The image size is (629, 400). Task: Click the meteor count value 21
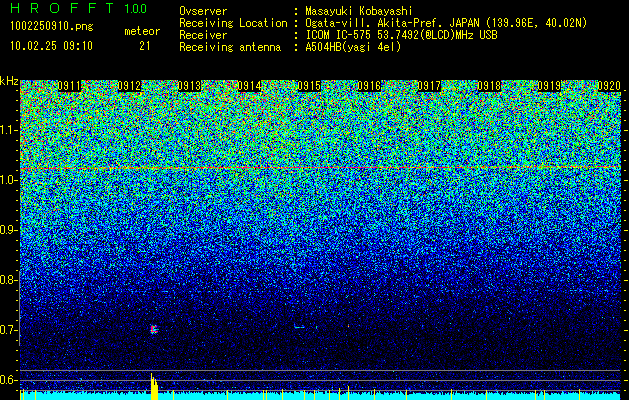tap(144, 46)
